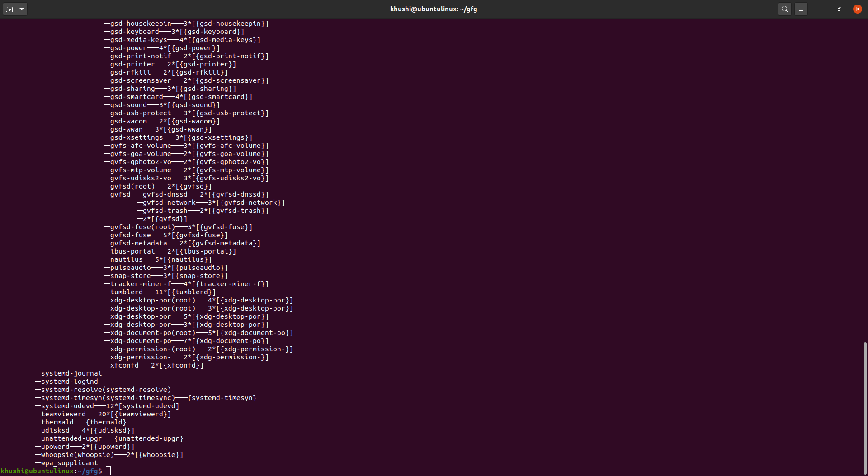868x476 pixels.
Task: Select the gsd-print-notif process line
Action: click(189, 56)
